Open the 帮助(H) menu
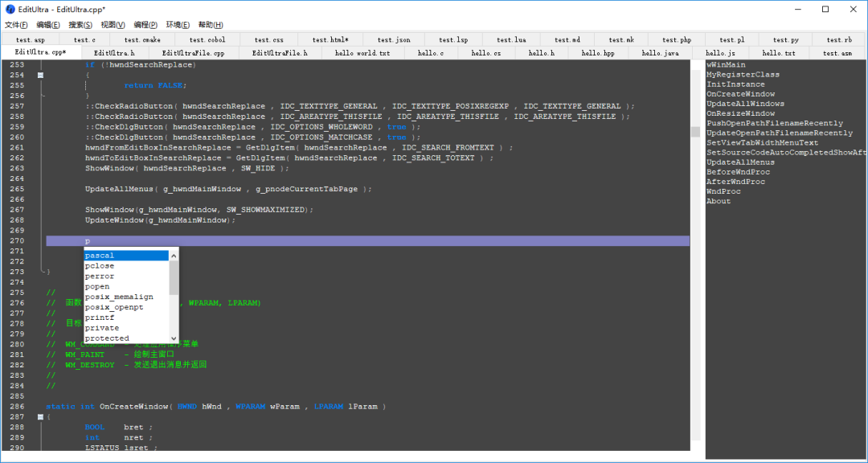 [211, 25]
